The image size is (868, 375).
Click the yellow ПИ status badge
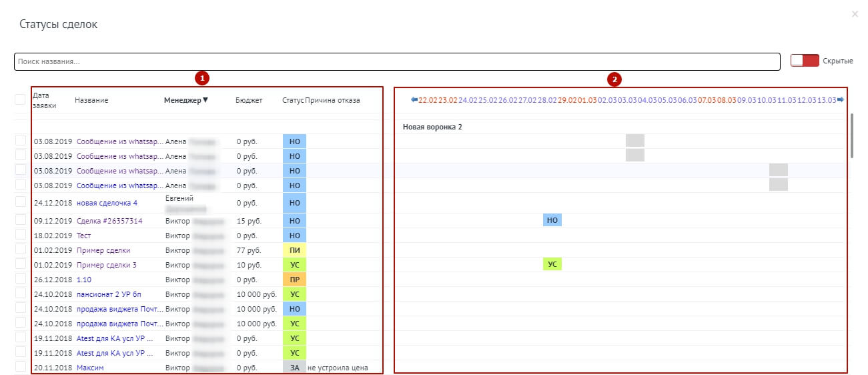(x=294, y=250)
